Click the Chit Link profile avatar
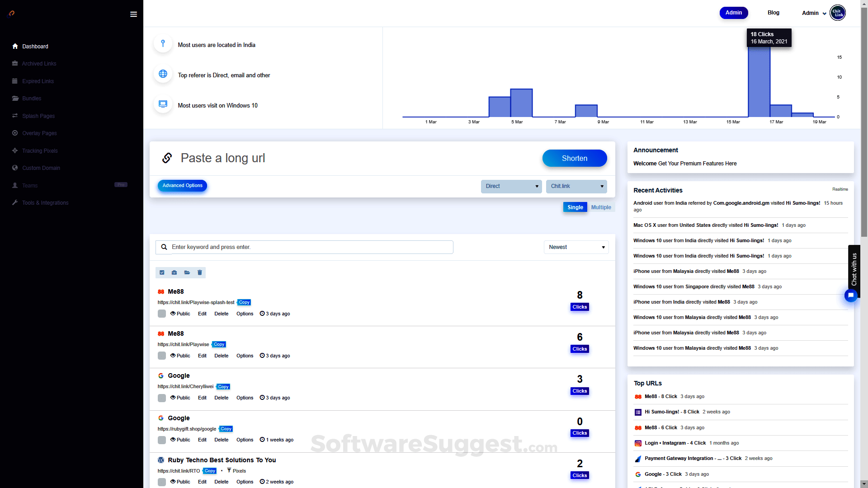 pyautogui.click(x=838, y=13)
